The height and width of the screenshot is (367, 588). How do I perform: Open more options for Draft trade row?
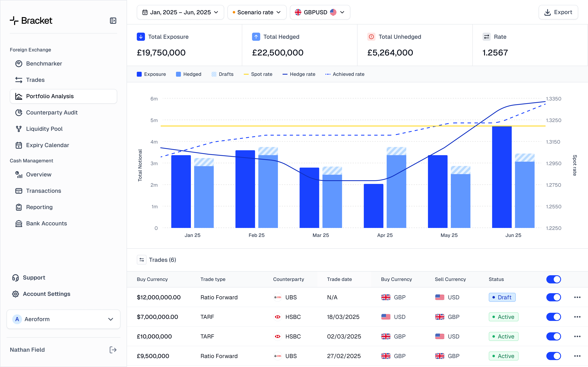click(x=577, y=297)
